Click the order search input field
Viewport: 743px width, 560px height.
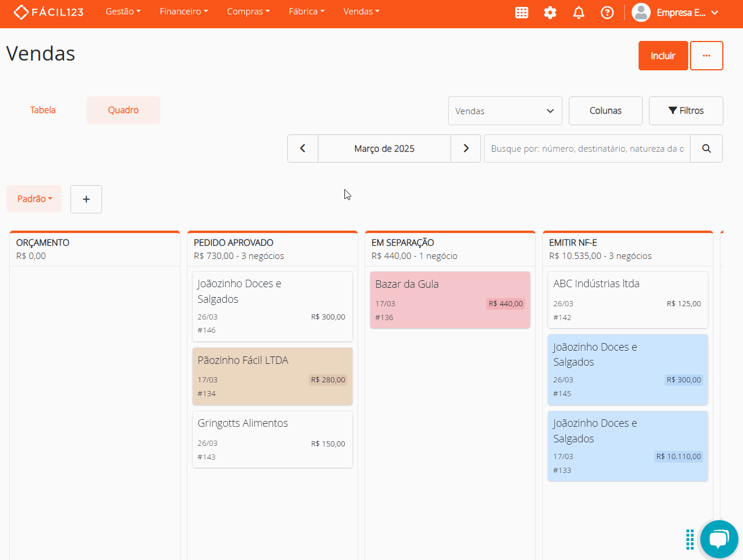tap(587, 149)
